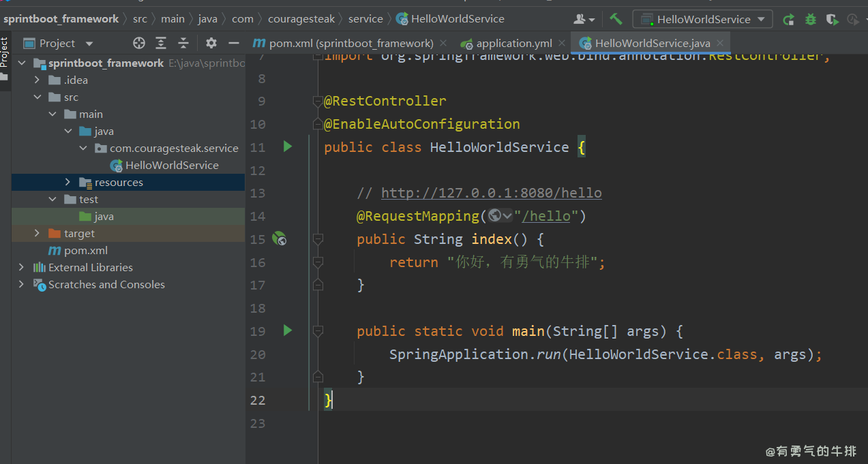868x464 pixels.
Task: Open the http://127.0.0.1:8080/hello link in comment
Action: [x=491, y=193]
